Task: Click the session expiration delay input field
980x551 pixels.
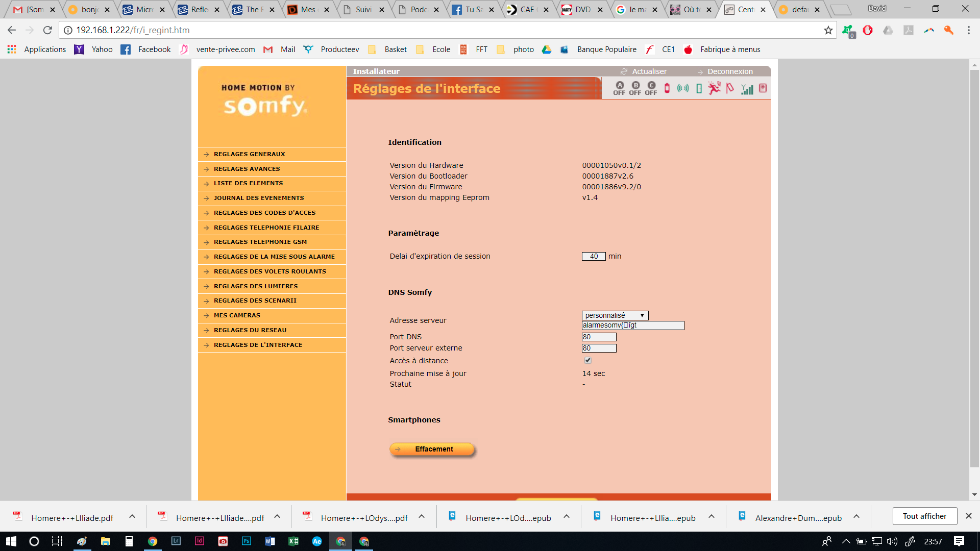Action: pyautogui.click(x=594, y=256)
